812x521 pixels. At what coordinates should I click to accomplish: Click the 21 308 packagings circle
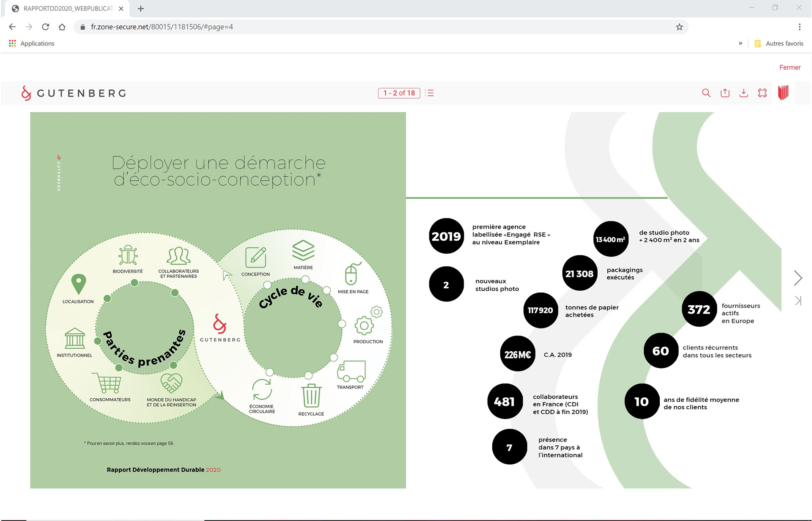pyautogui.click(x=579, y=273)
